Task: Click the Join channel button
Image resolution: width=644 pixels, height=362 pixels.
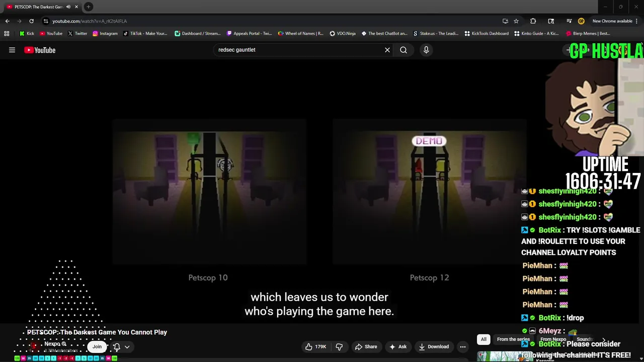Action: (97, 346)
